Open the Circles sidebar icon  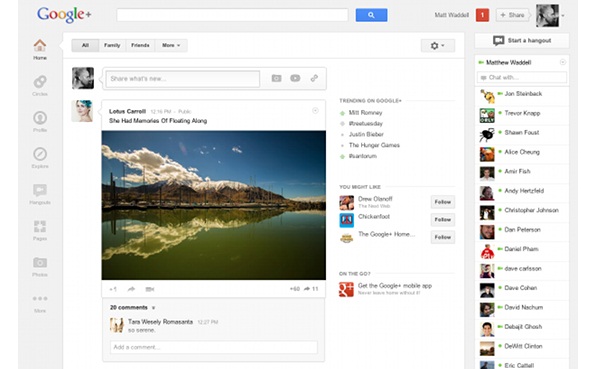40,82
